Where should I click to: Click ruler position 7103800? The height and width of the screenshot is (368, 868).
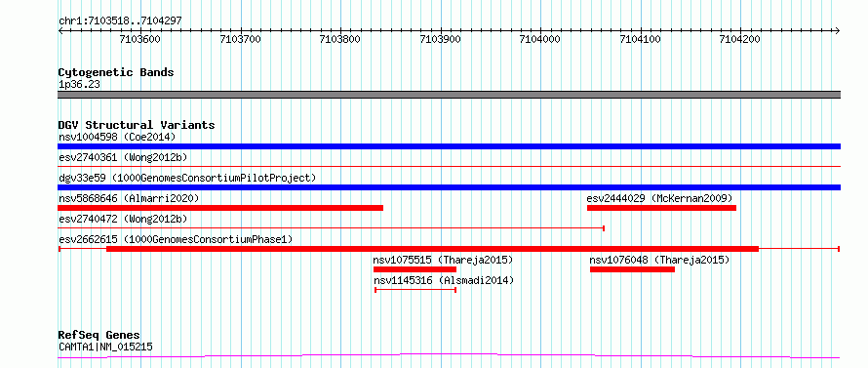click(340, 39)
